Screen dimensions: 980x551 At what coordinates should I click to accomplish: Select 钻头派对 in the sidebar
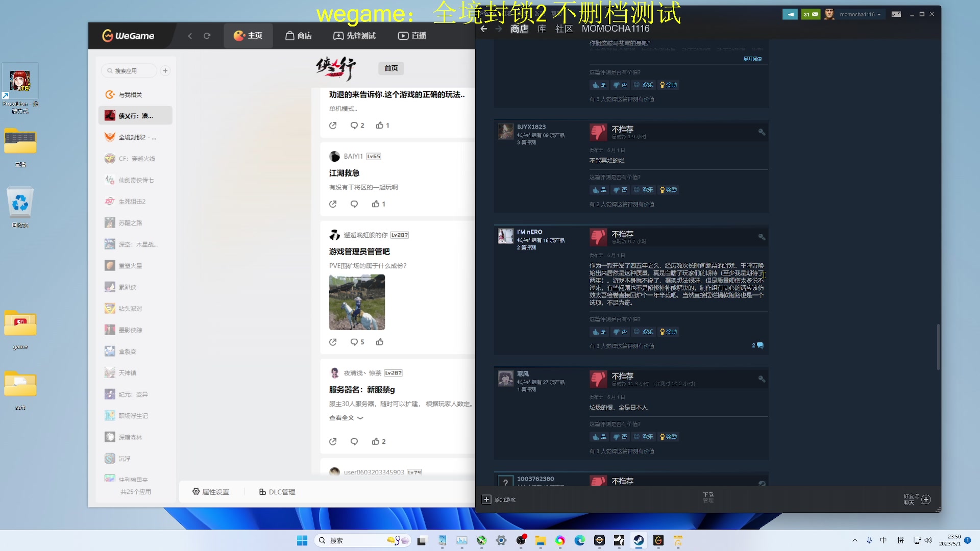(135, 309)
